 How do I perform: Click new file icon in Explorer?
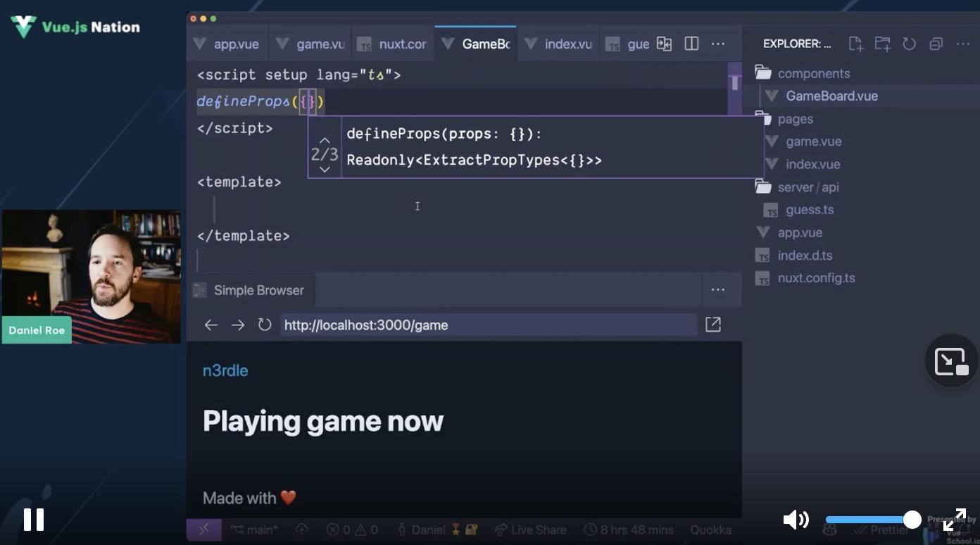(x=855, y=44)
